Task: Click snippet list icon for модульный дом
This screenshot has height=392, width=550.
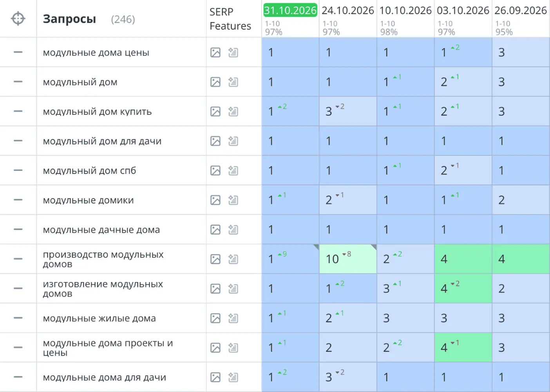Action: click(x=233, y=82)
